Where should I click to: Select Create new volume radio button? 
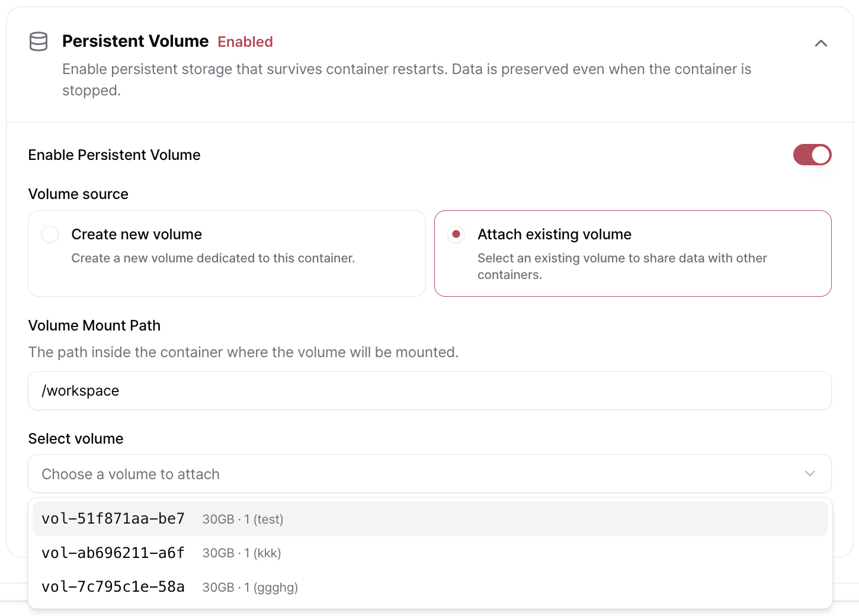[x=50, y=234]
